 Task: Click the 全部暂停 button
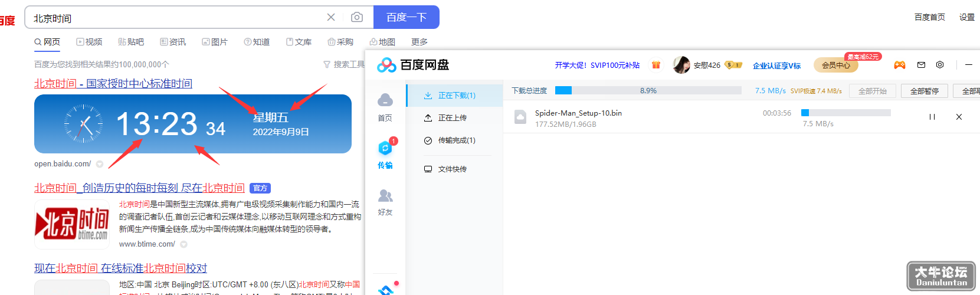point(925,91)
